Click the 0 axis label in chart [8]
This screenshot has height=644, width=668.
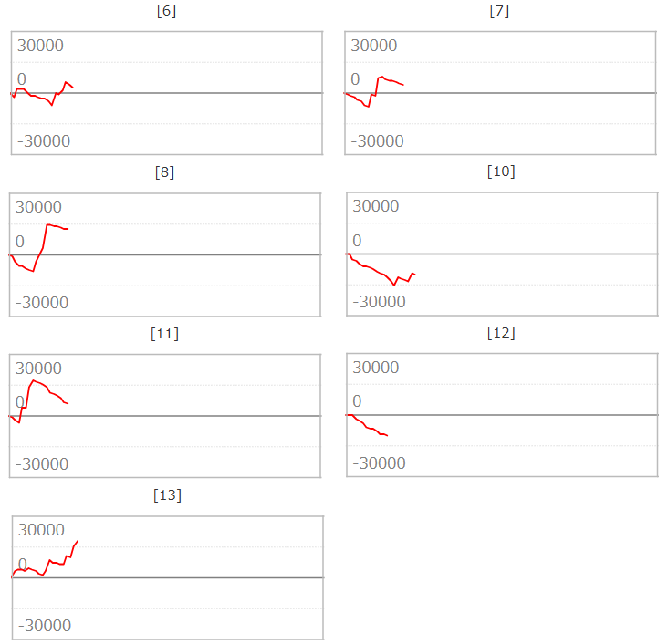coord(20,242)
